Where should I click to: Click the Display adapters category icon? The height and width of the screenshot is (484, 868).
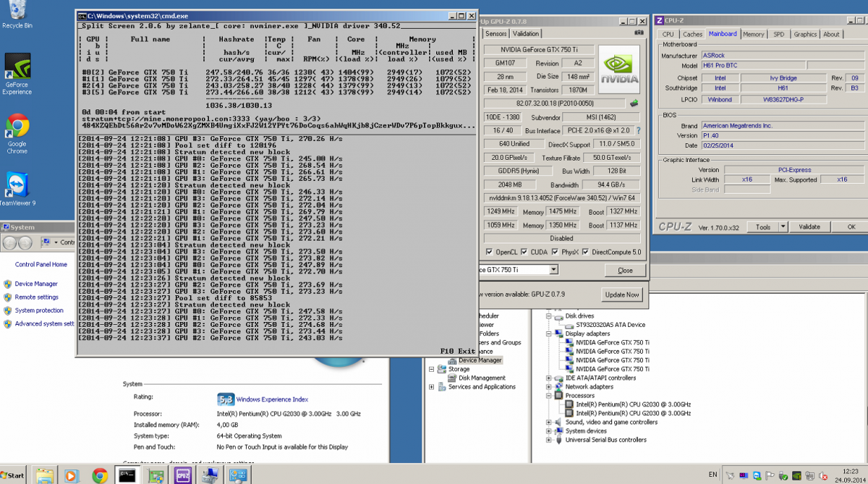(559, 334)
